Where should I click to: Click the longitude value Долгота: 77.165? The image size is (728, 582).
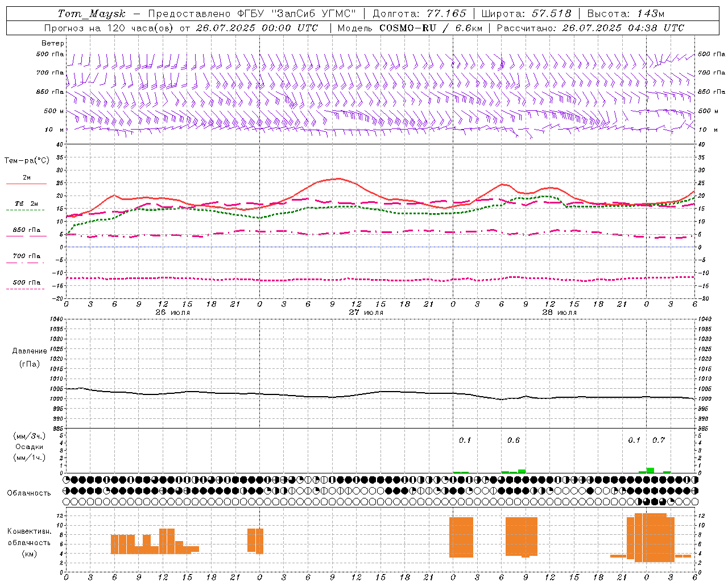coord(419,14)
